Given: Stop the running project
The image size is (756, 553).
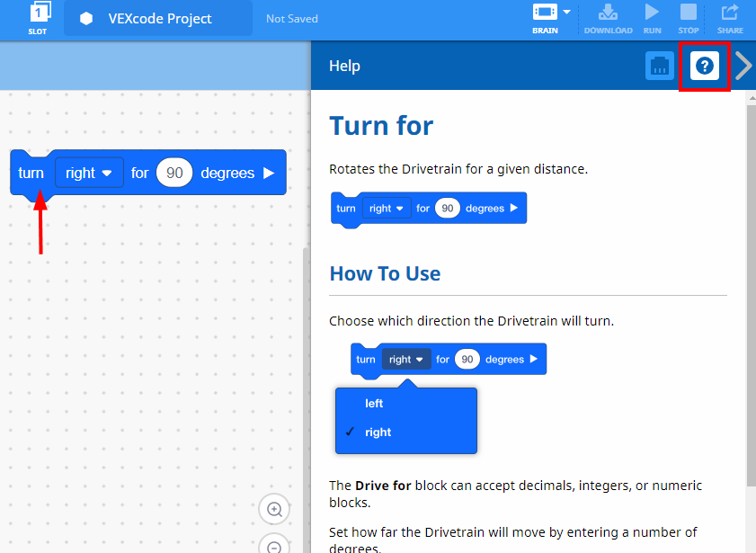Looking at the screenshot, I should click(x=688, y=19).
